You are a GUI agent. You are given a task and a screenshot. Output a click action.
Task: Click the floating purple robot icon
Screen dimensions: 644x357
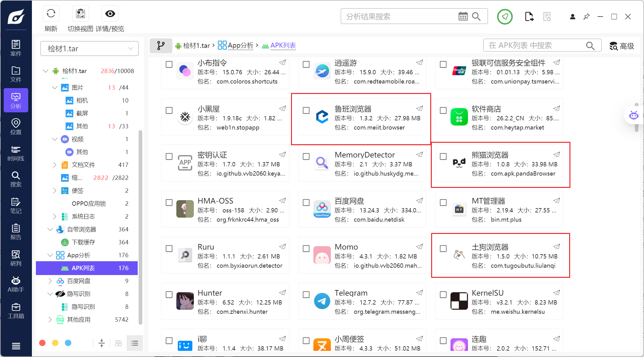point(634,115)
